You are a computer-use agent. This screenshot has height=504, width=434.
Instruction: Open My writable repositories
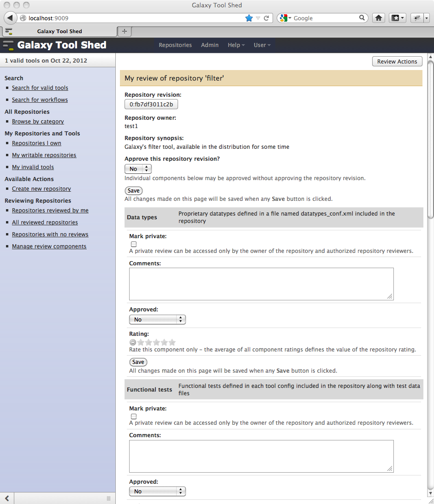[x=44, y=155]
